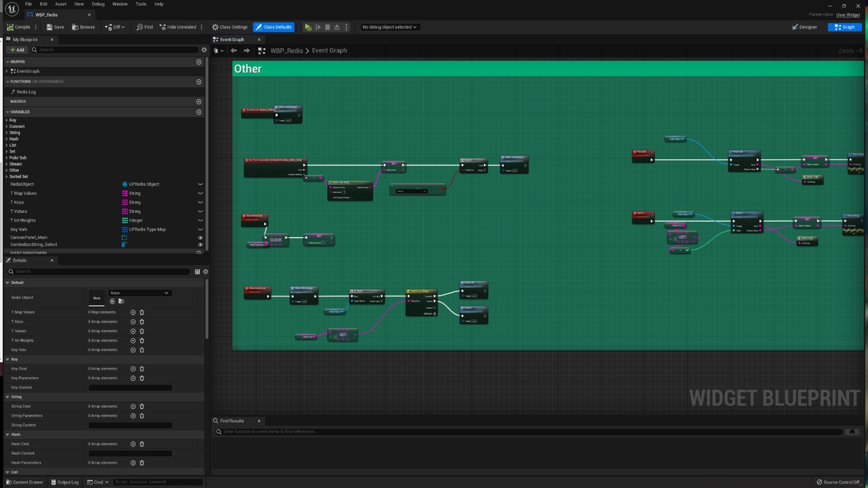Browse to Redis Object asset in Content Browser

pos(121,301)
